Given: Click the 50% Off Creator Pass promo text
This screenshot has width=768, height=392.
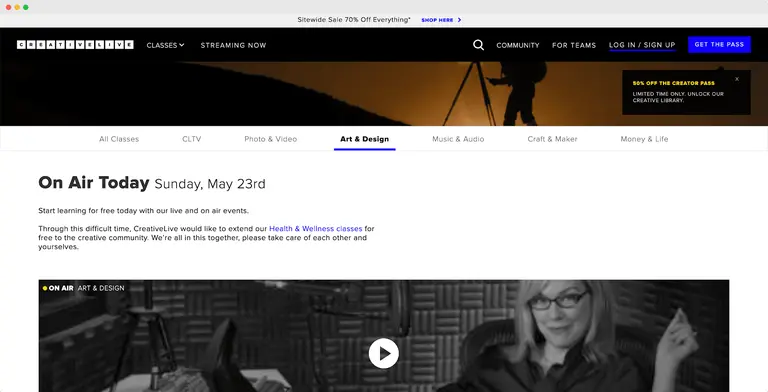Looking at the screenshot, I should coord(673,83).
